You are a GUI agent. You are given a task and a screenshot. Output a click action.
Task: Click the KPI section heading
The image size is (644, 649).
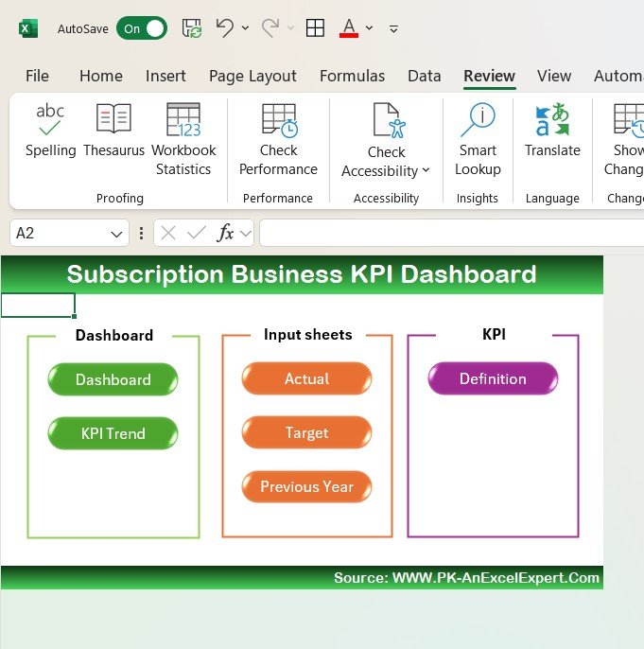point(494,334)
